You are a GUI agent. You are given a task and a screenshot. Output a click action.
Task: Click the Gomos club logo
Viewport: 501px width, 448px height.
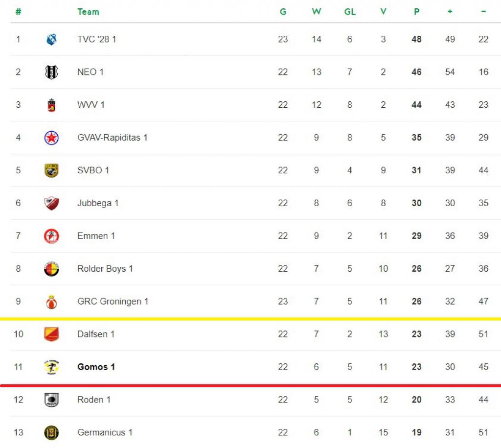pyautogui.click(x=51, y=367)
